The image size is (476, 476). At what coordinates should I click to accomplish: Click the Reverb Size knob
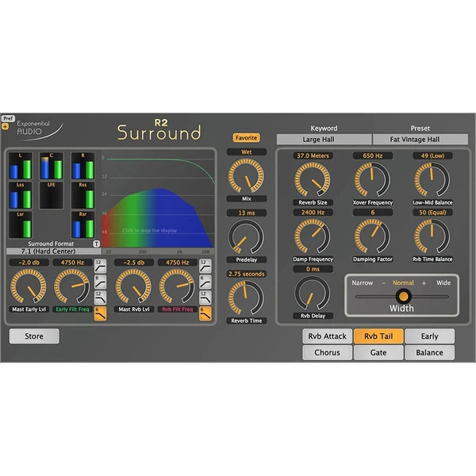311,181
